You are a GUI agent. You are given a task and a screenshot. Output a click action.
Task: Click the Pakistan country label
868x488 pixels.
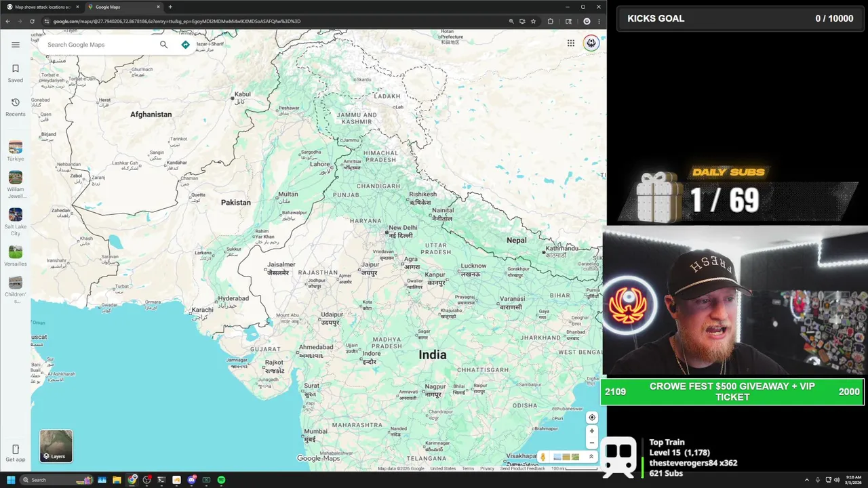pos(235,202)
